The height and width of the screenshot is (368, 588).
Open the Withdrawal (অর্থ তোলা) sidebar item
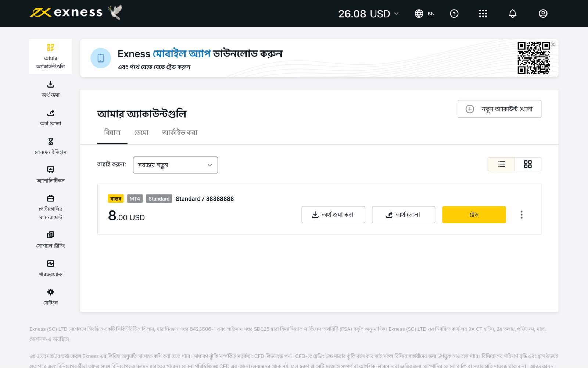click(51, 118)
